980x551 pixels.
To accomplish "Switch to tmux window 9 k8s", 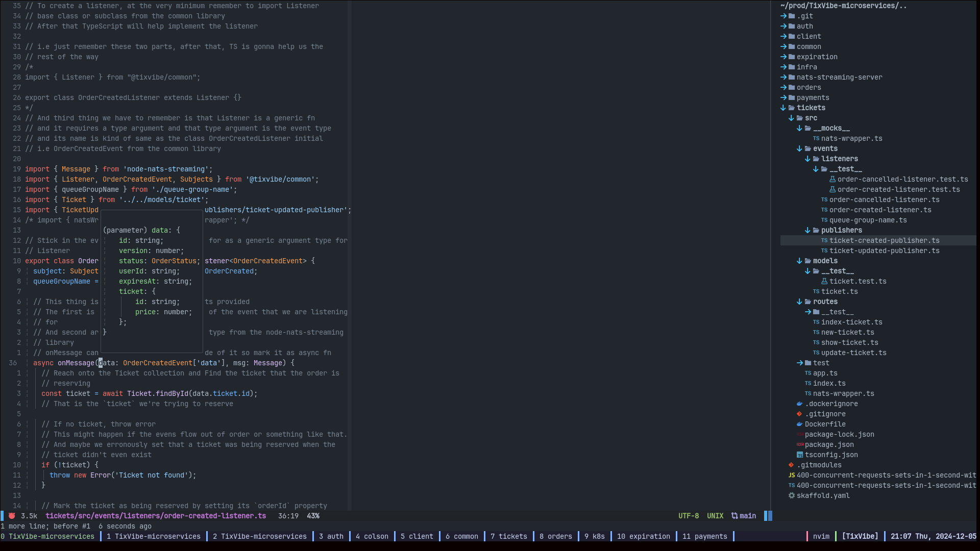I will tap(594, 536).
